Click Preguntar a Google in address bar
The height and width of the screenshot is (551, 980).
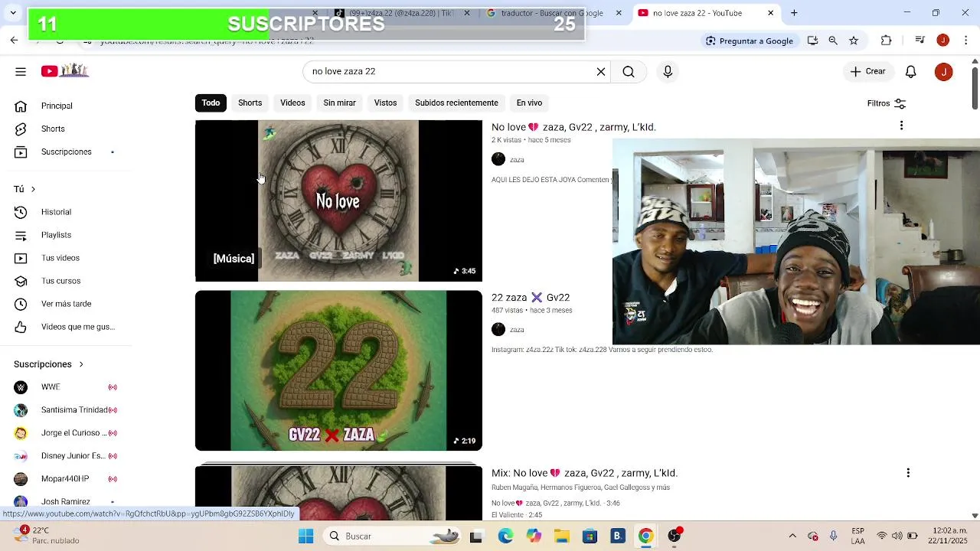(x=749, y=41)
